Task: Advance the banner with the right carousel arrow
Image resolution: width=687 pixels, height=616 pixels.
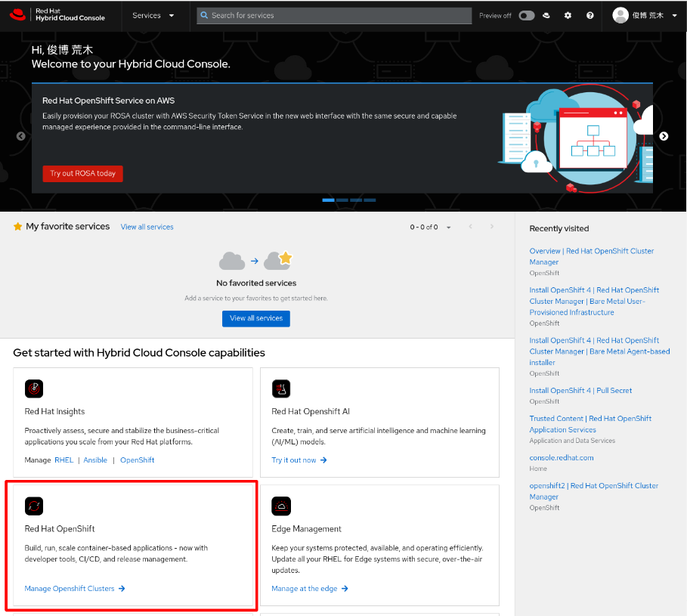Action: [x=663, y=136]
